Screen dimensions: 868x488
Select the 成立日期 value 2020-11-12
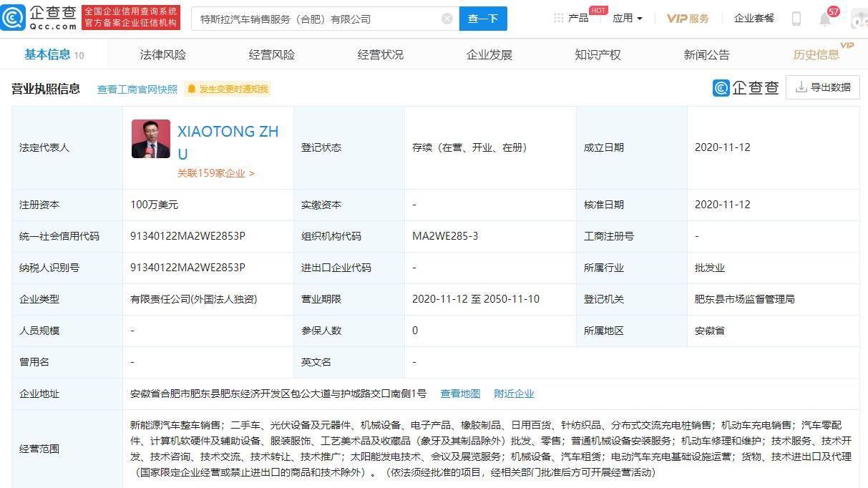coord(722,147)
